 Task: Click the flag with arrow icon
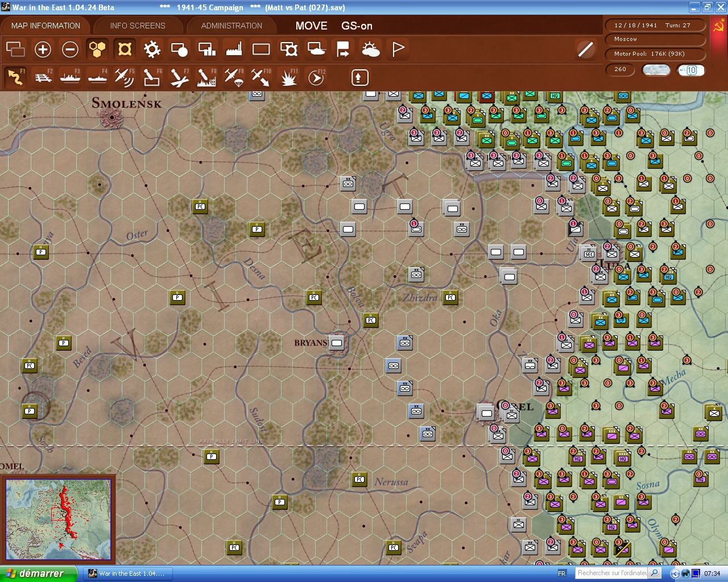click(x=343, y=49)
